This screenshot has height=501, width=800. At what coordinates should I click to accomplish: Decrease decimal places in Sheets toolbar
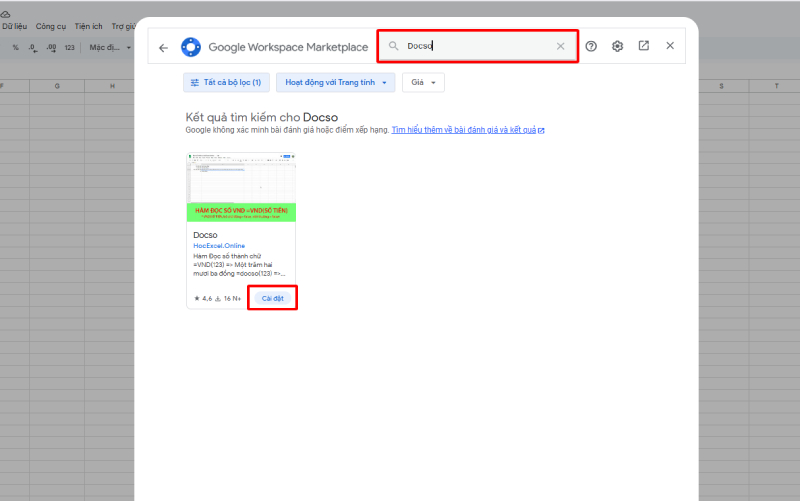click(33, 47)
